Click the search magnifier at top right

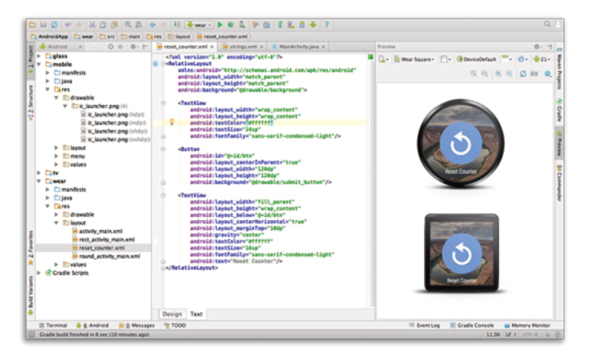pos(547,24)
